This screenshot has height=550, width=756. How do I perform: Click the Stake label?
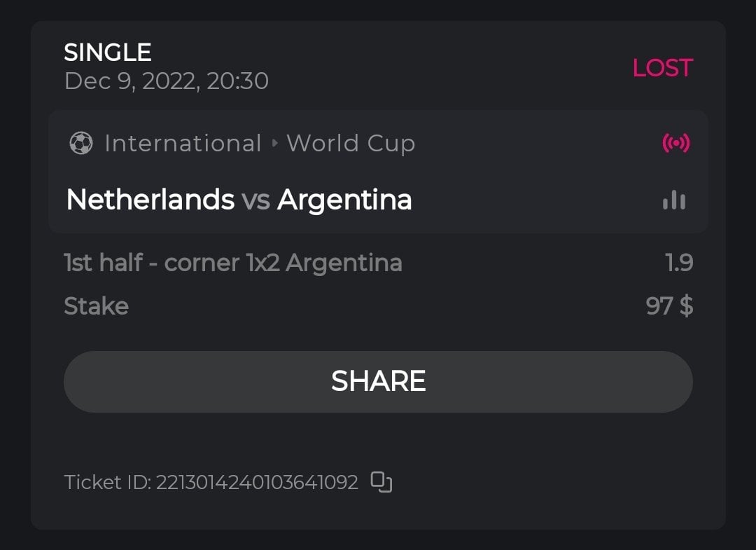pos(96,306)
